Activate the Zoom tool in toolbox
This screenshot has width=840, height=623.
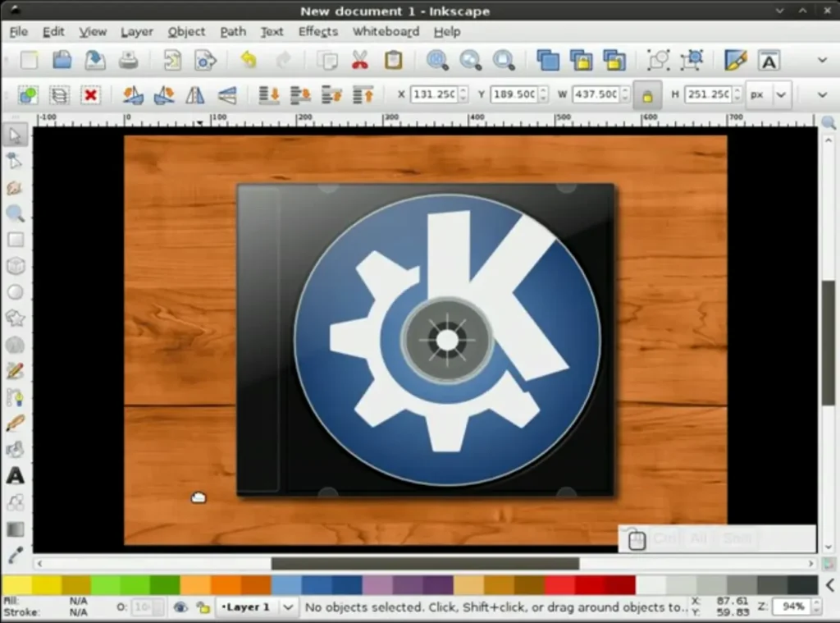pyautogui.click(x=15, y=213)
